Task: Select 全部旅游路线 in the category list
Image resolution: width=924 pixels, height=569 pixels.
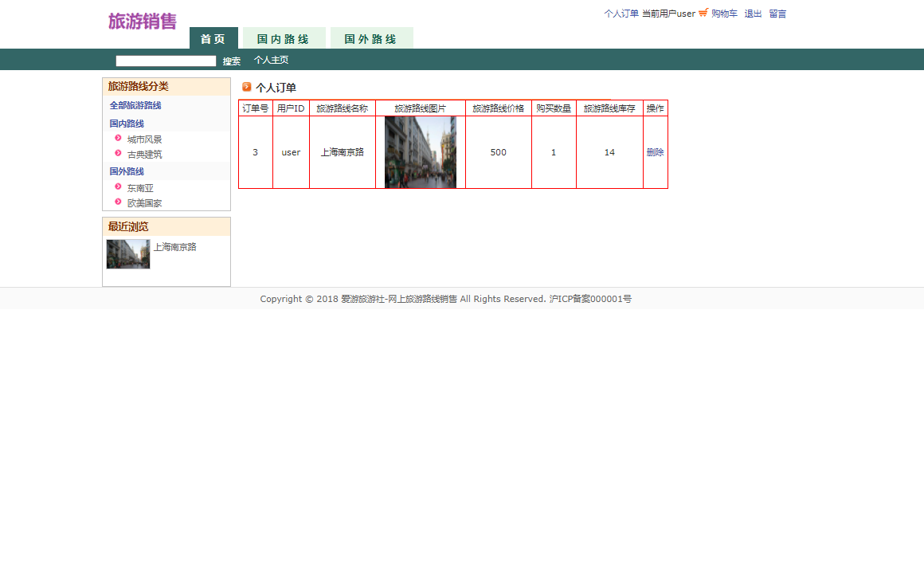Action: click(135, 105)
